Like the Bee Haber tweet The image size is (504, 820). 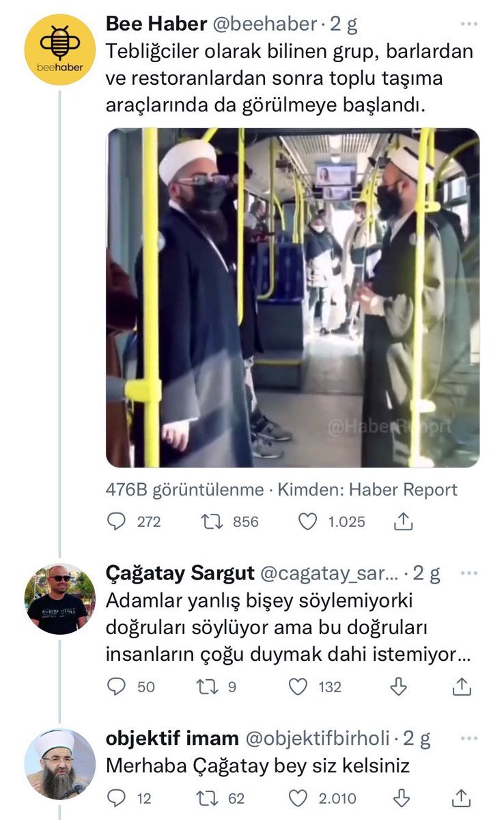click(x=309, y=522)
